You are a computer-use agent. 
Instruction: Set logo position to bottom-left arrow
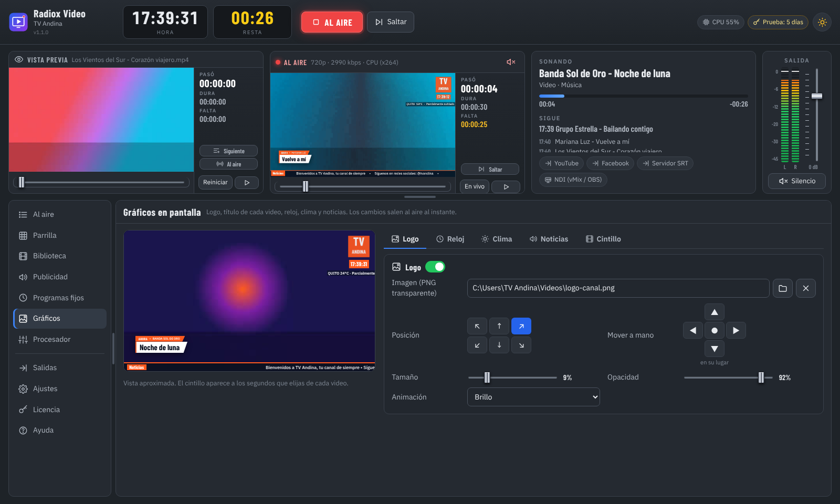tap(477, 345)
